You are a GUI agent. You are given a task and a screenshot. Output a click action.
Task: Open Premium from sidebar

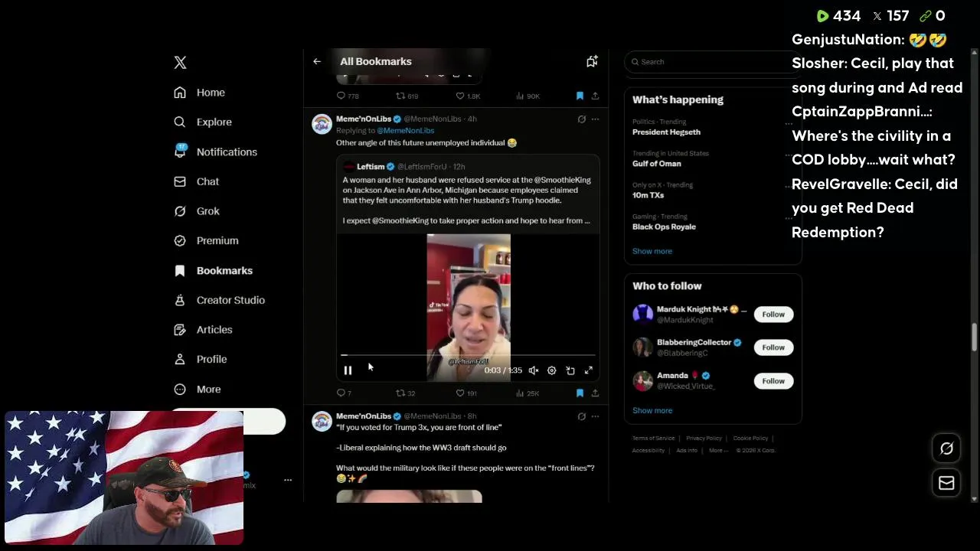coord(206,240)
